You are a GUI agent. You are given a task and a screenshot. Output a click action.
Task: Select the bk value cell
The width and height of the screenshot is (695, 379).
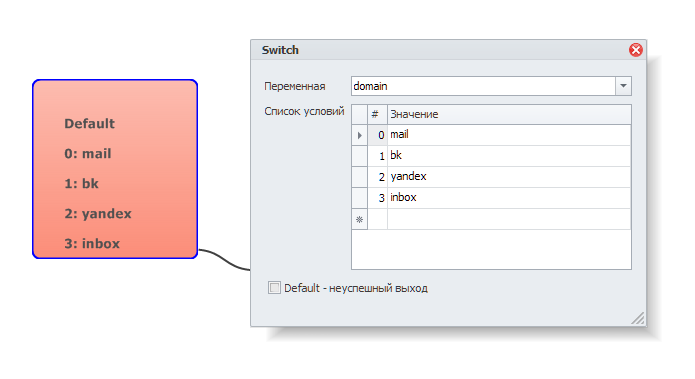pyautogui.click(x=509, y=156)
